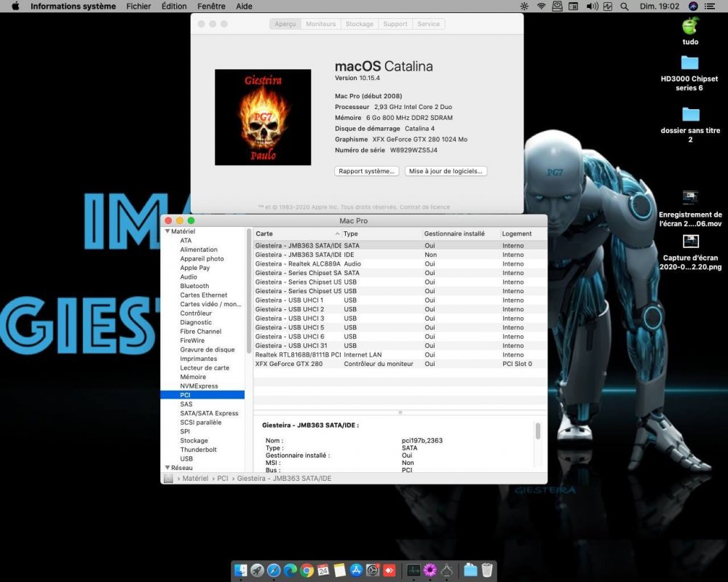Open the Informations système app menu
728x582 pixels.
73,6
